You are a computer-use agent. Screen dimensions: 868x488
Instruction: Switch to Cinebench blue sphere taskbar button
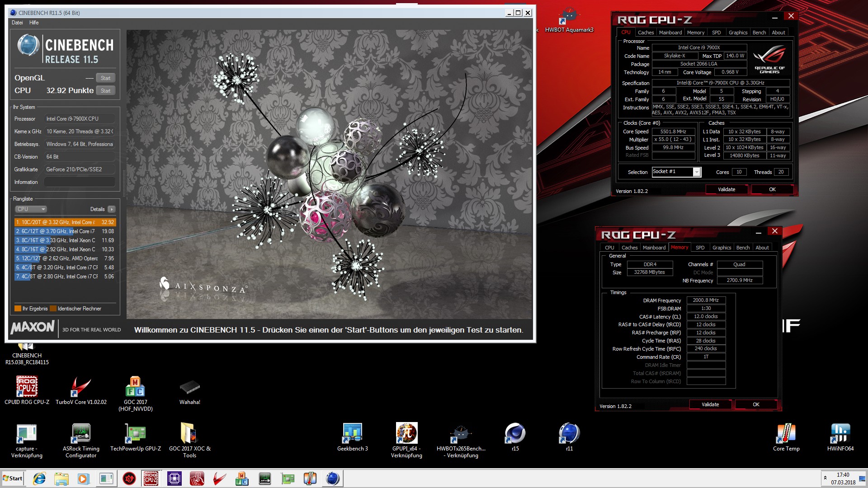(333, 479)
